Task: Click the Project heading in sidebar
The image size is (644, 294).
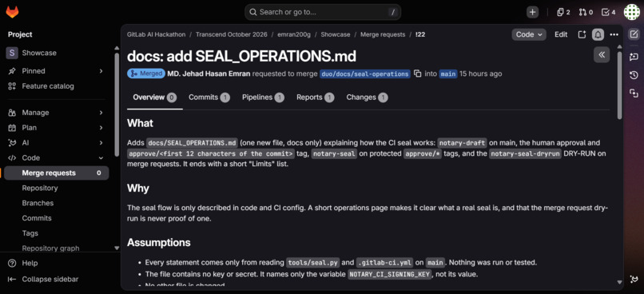Action: tap(20, 34)
